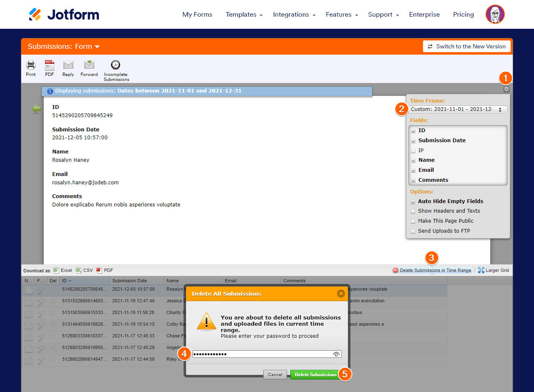Click the Comments column header
534x392 pixels.
(x=364, y=281)
